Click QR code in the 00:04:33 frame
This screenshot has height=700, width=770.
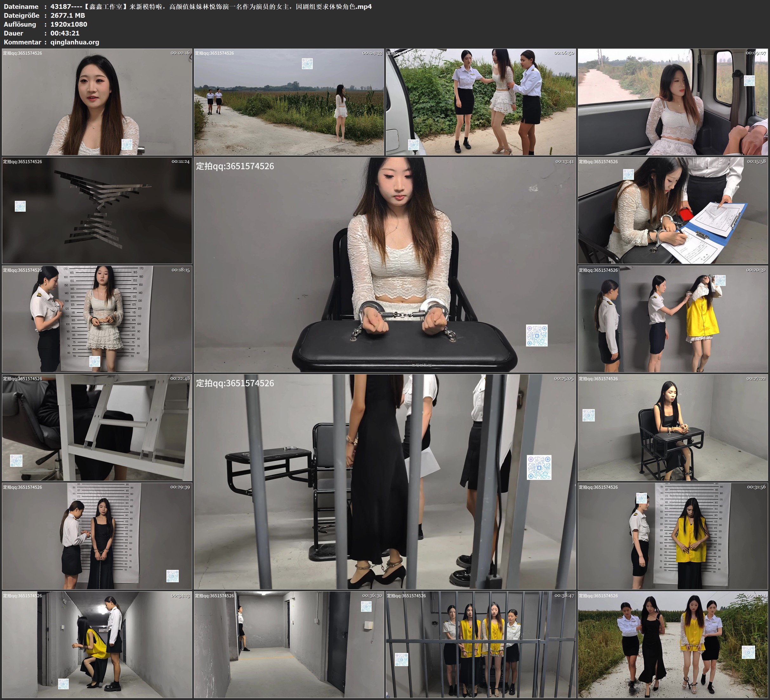[x=307, y=63]
